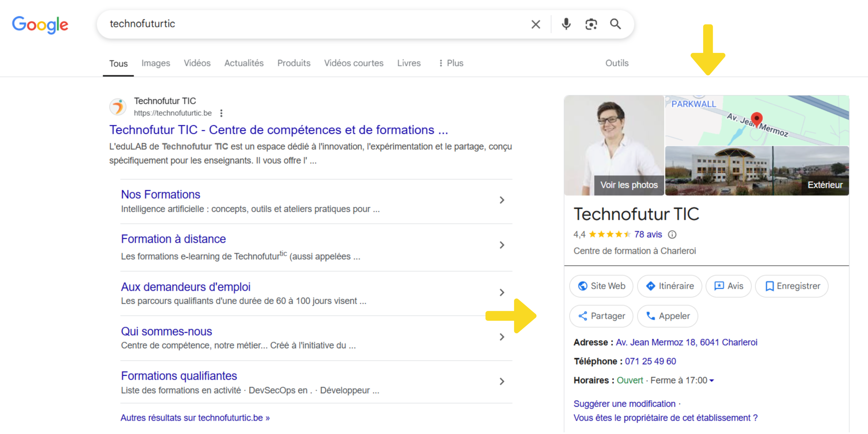
Task: Open the Vidéos courtes tab
Action: click(x=354, y=63)
